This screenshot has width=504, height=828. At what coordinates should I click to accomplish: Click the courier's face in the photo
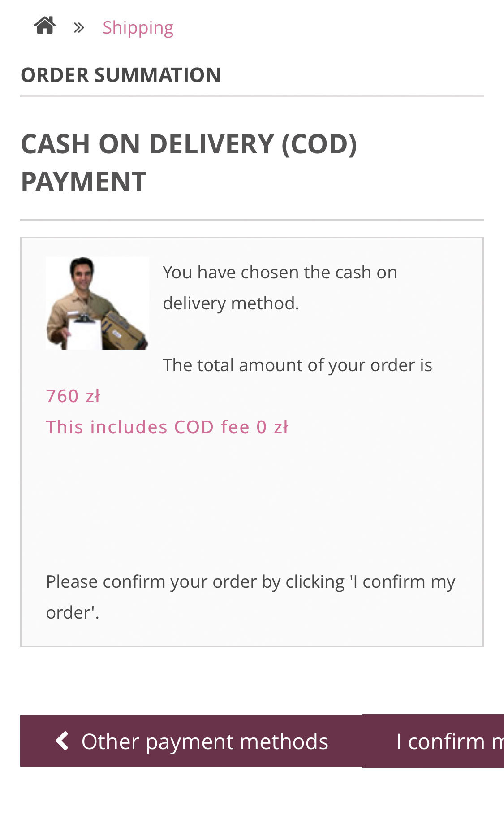click(82, 273)
